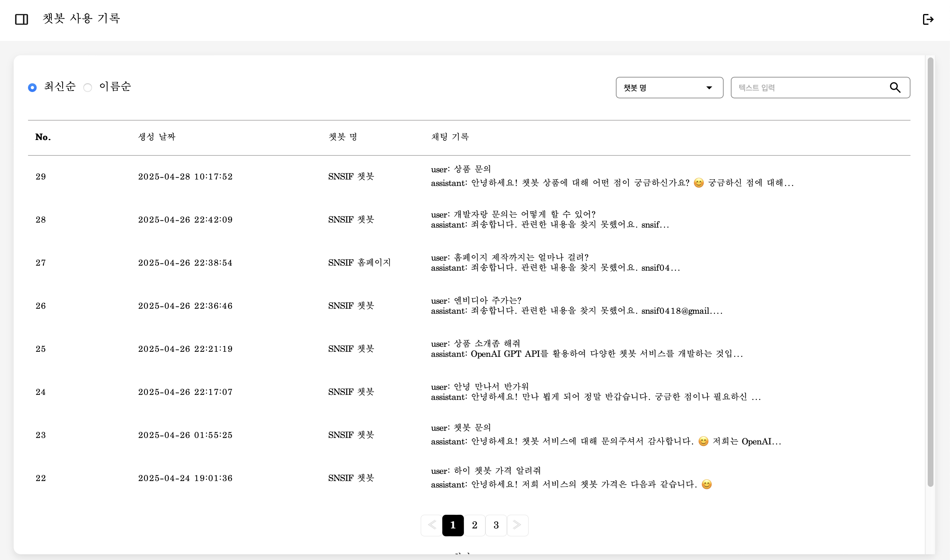
Task: Select the 최신순 radio button
Action: (x=32, y=87)
